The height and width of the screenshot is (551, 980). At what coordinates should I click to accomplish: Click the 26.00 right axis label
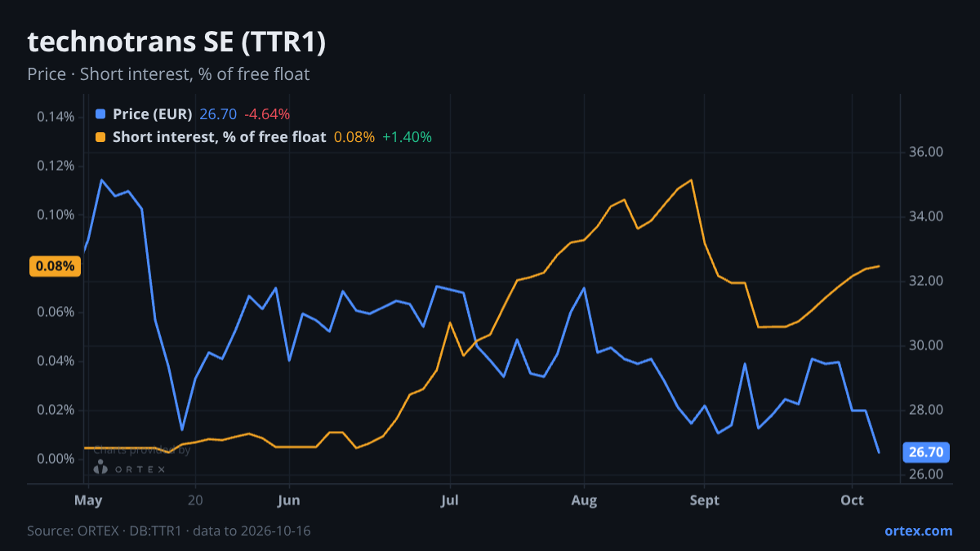pyautogui.click(x=925, y=474)
